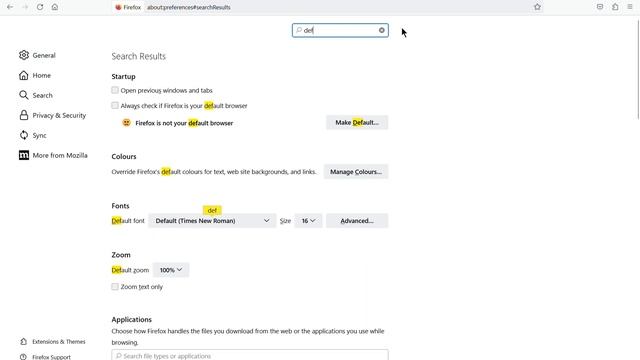Click the Make Default... button
Viewport: 640px width, 360px height.
[357, 122]
